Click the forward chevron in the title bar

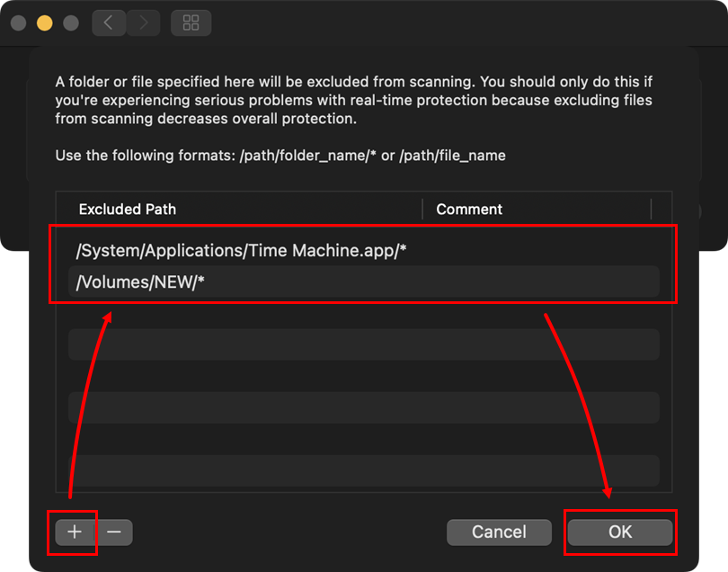click(x=143, y=23)
